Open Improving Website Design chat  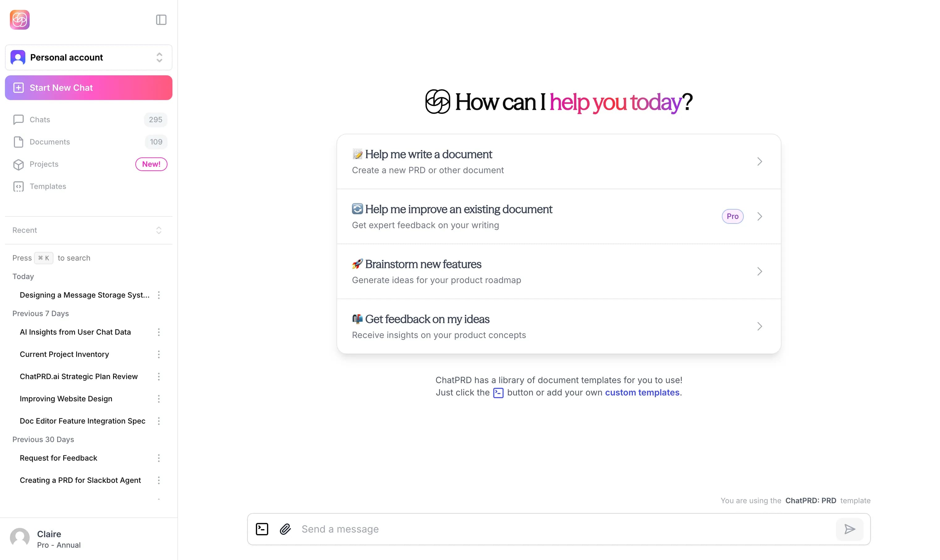(x=66, y=399)
